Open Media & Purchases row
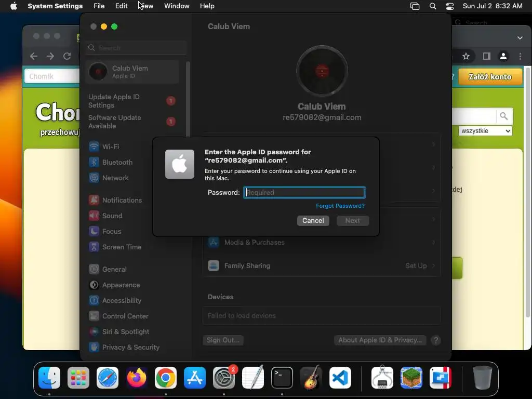532x399 pixels. click(322, 242)
